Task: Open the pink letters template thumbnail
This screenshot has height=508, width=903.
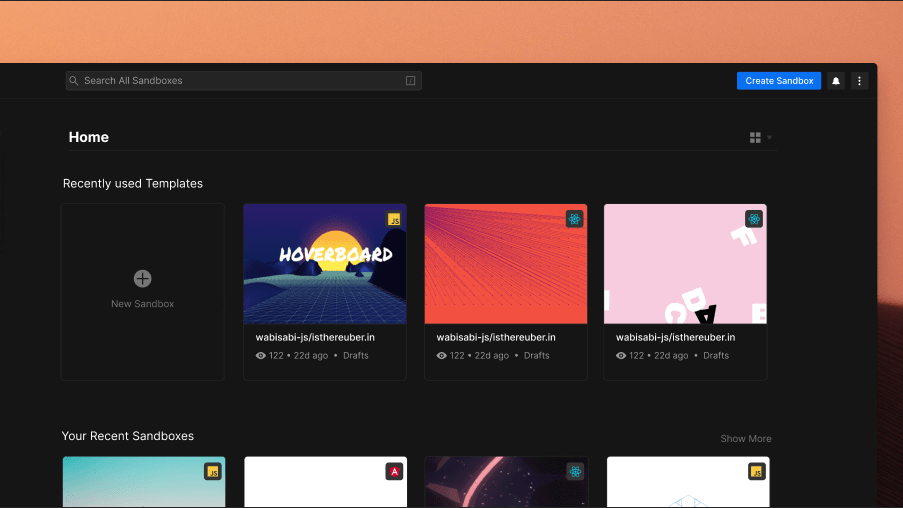Action: point(685,264)
